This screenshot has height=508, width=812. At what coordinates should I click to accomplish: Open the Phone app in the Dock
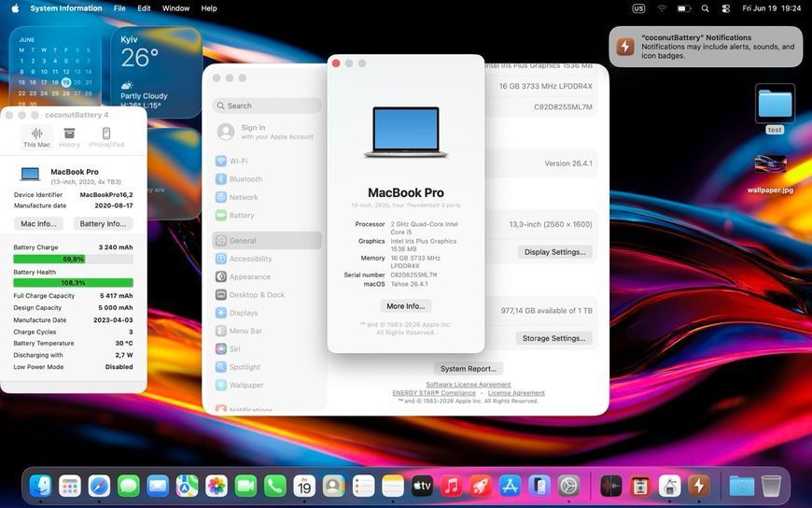275,487
